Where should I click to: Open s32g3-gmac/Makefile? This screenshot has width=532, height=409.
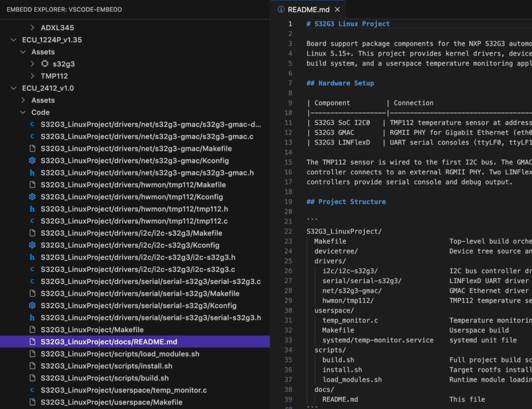pyautogui.click(x=136, y=149)
